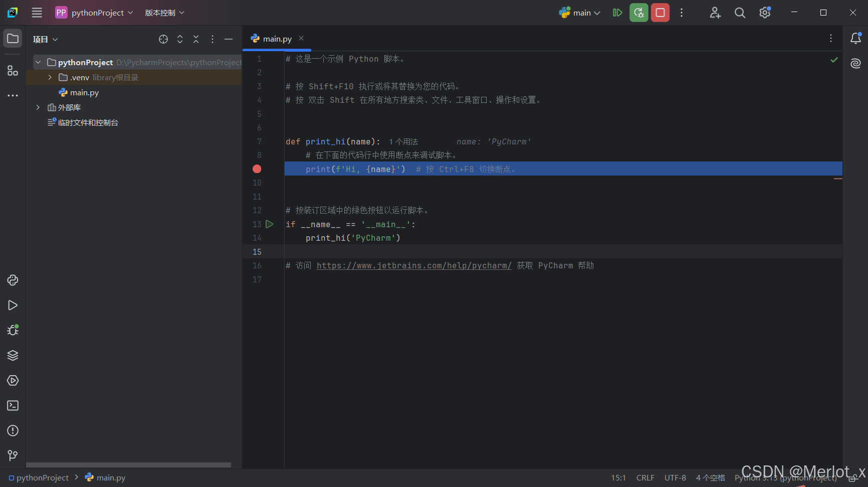The width and height of the screenshot is (868, 487).
Task: Toggle the Project tool window folder icon
Action: point(13,39)
